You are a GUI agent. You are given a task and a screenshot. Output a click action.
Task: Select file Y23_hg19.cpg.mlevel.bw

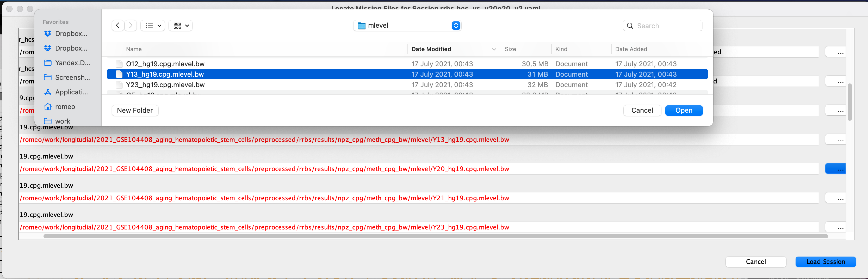click(x=407, y=85)
